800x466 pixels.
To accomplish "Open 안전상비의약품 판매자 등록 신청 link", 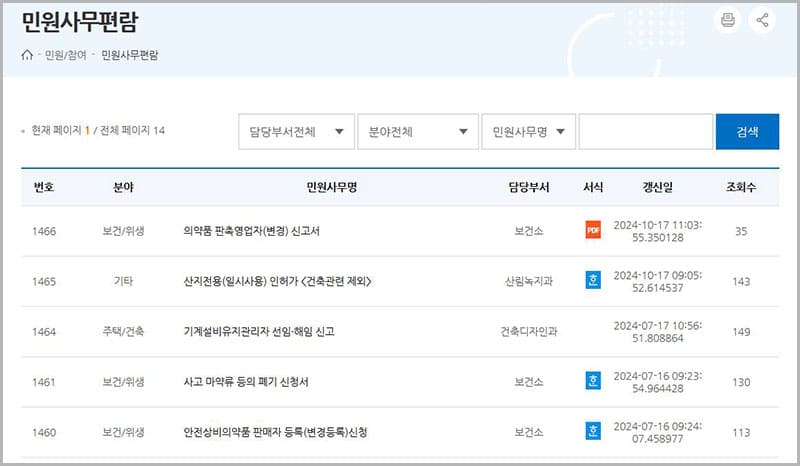I will 276,432.
